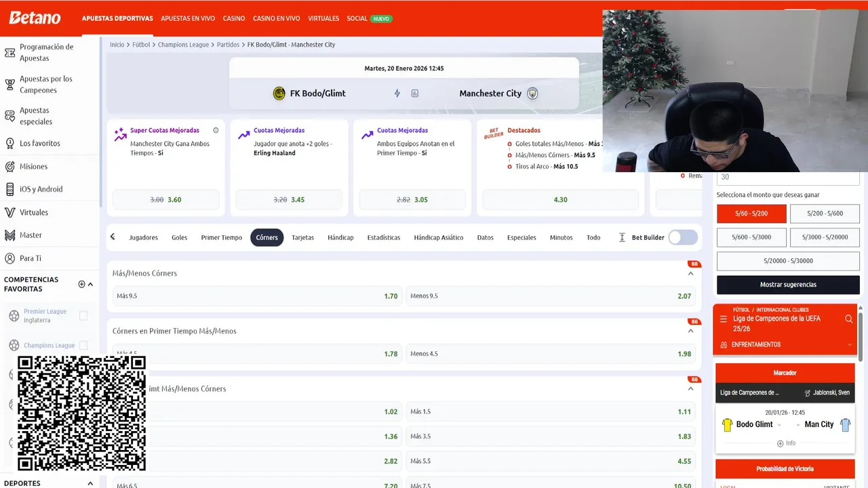This screenshot has width=868, height=488.
Task: Click the FK Bodo/Glimt club crest
Action: [279, 94]
